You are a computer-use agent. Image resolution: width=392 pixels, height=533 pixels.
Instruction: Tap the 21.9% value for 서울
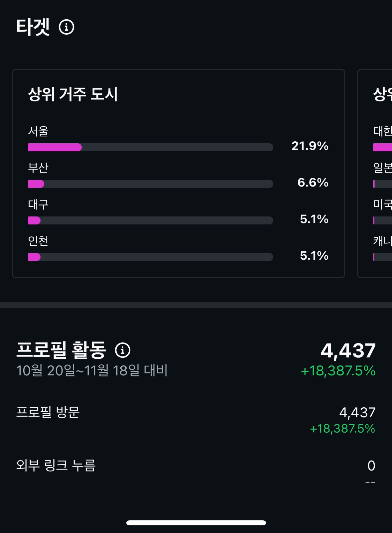(x=310, y=146)
